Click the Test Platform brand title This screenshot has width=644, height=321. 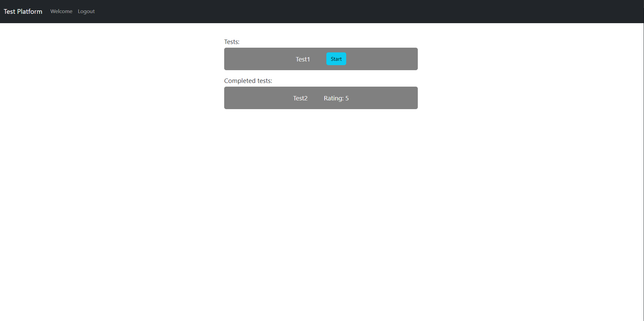pos(23,11)
